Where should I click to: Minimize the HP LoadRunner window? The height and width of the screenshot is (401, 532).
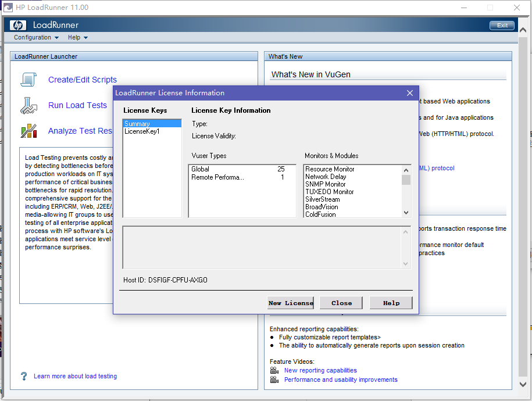pos(464,8)
